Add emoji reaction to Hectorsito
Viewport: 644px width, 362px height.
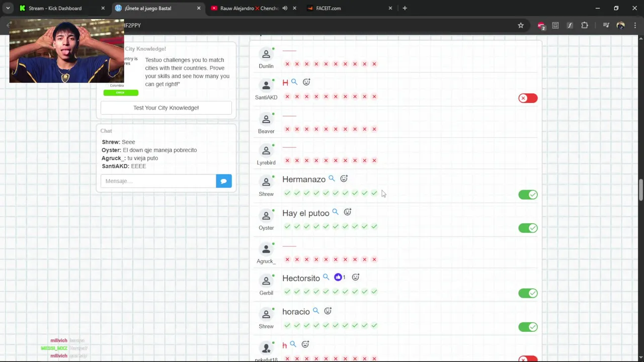(356, 277)
